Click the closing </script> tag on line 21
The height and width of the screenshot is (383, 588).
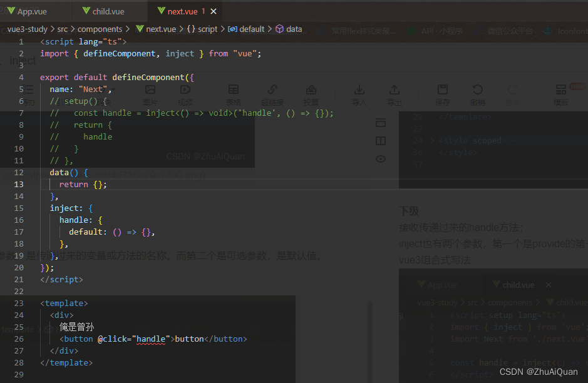coord(61,280)
